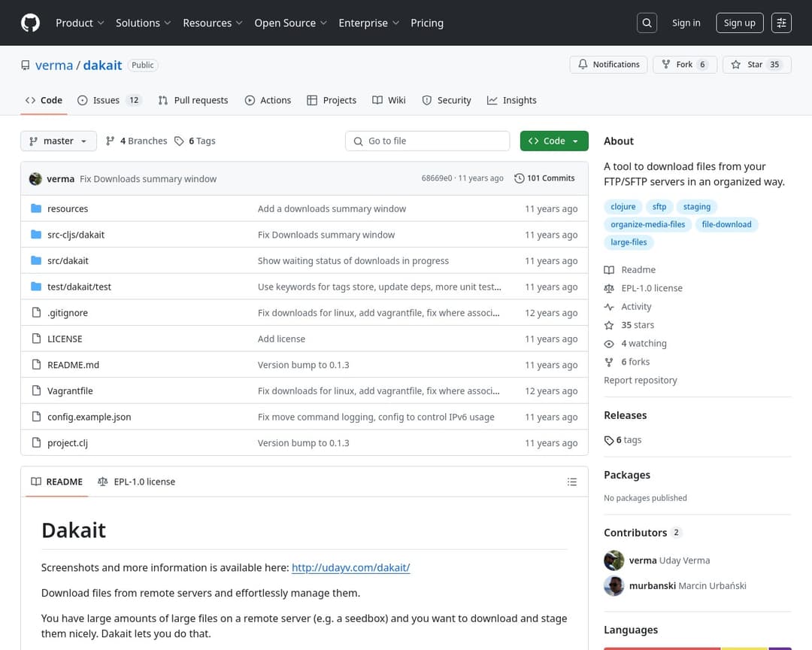Click the Sign up button
812x650 pixels.
pos(740,23)
